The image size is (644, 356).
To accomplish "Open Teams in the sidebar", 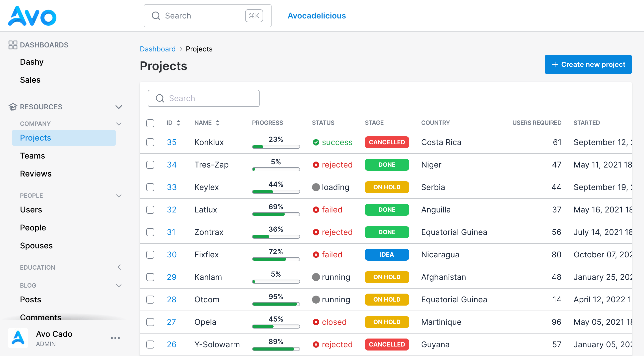I will 32,156.
